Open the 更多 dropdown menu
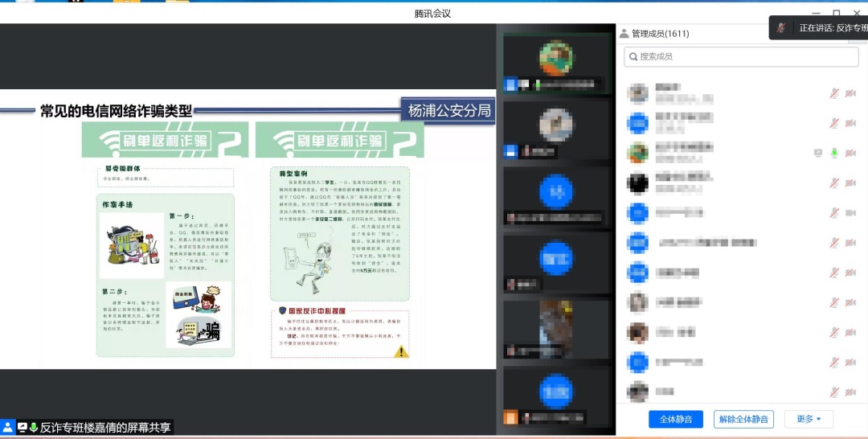 coord(809,419)
